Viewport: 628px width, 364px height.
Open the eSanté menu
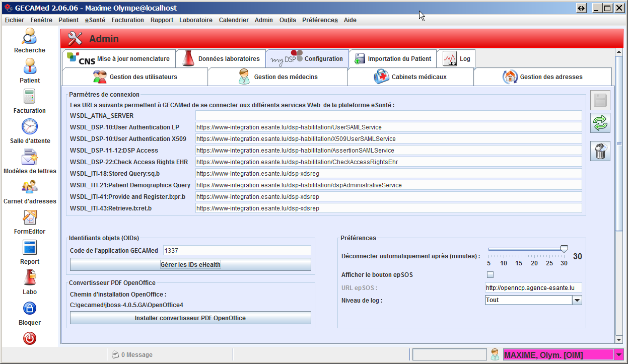pos(95,20)
